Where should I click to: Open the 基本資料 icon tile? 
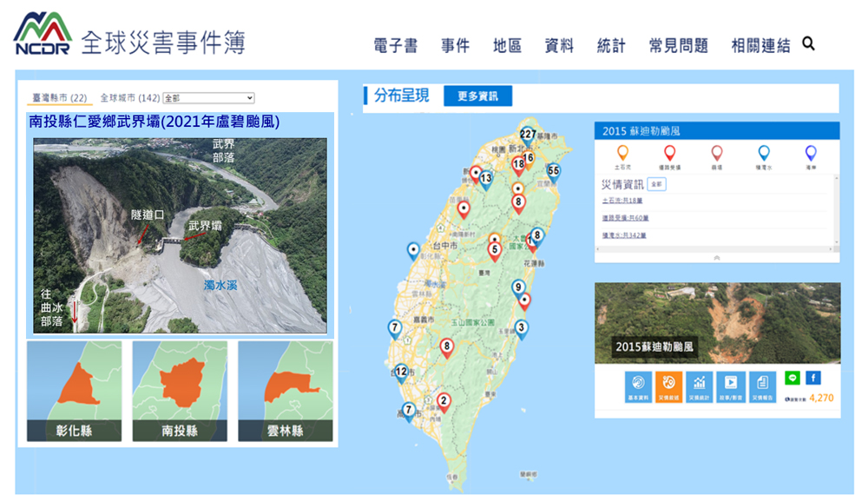tap(638, 386)
